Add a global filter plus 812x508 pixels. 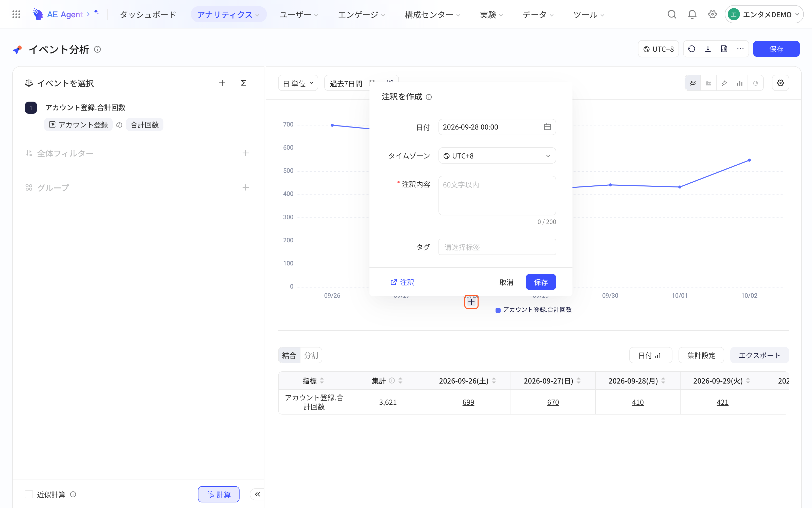246,153
